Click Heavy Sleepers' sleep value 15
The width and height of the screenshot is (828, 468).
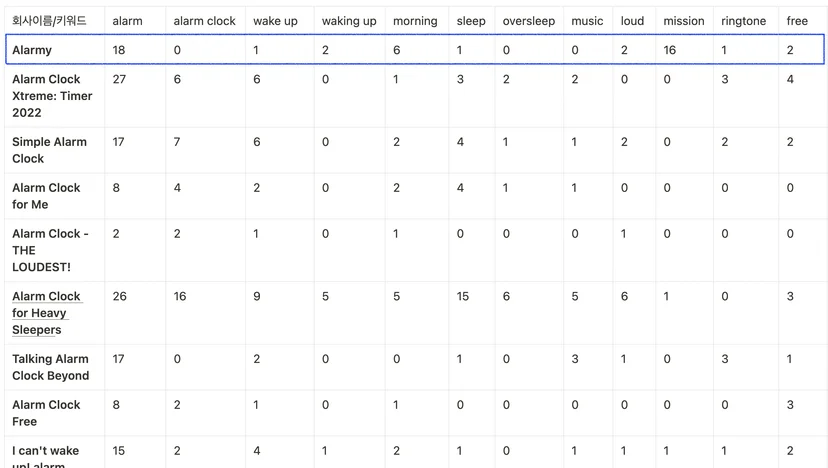(463, 296)
